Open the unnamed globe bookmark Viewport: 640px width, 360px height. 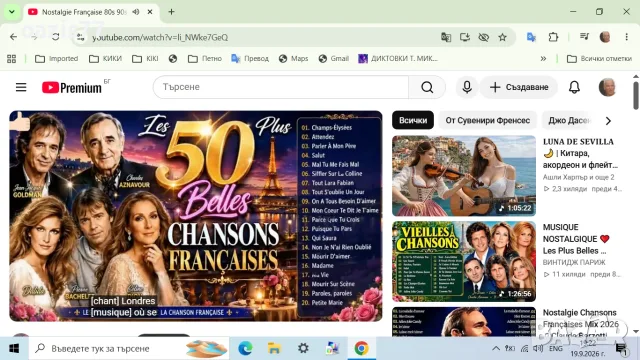click(x=173, y=59)
